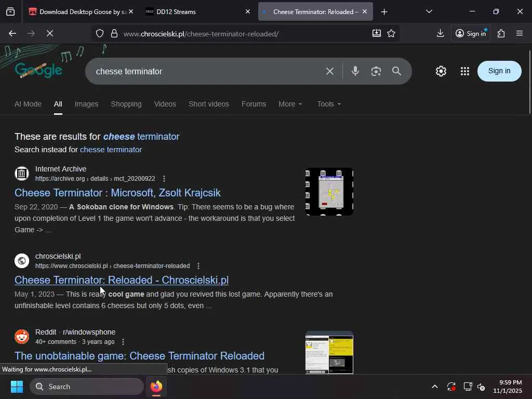Switch to AI Mode results
Image resolution: width=532 pixels, height=399 pixels.
pyautogui.click(x=28, y=104)
